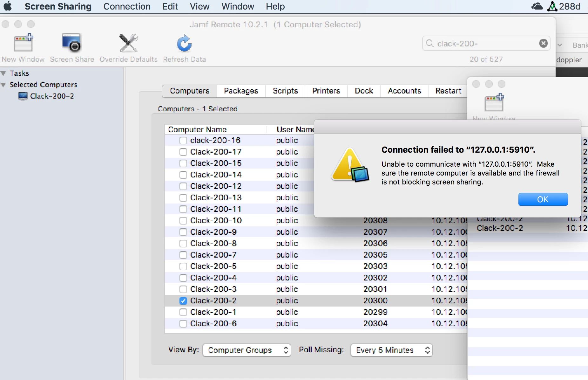Sort by the Computer Name column header
Viewport: 588px width, 380px height.
216,129
